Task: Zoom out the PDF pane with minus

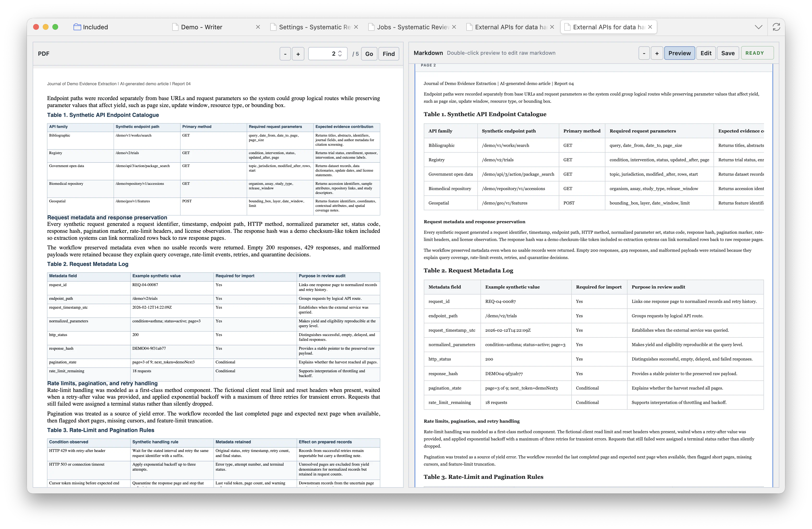Action: [x=285, y=54]
